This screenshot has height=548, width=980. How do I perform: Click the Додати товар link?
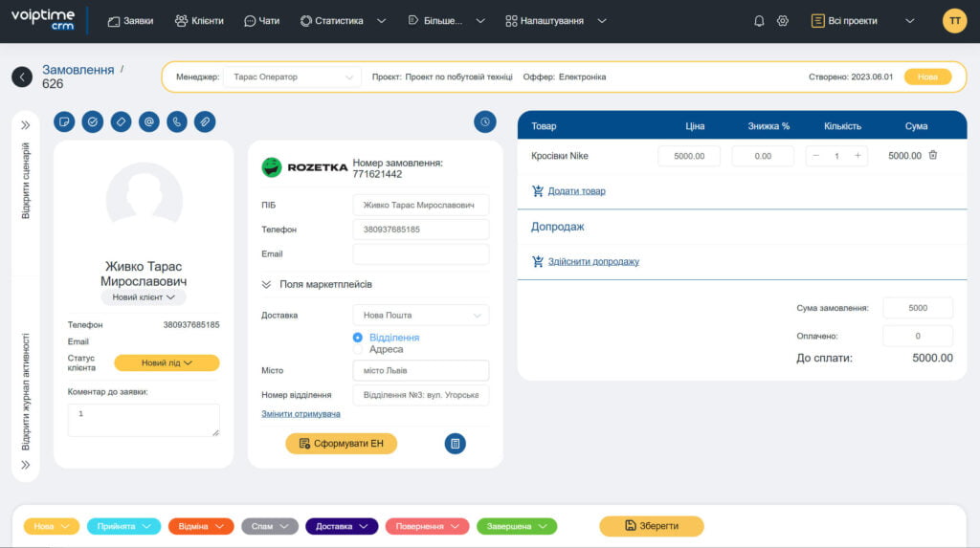(576, 191)
